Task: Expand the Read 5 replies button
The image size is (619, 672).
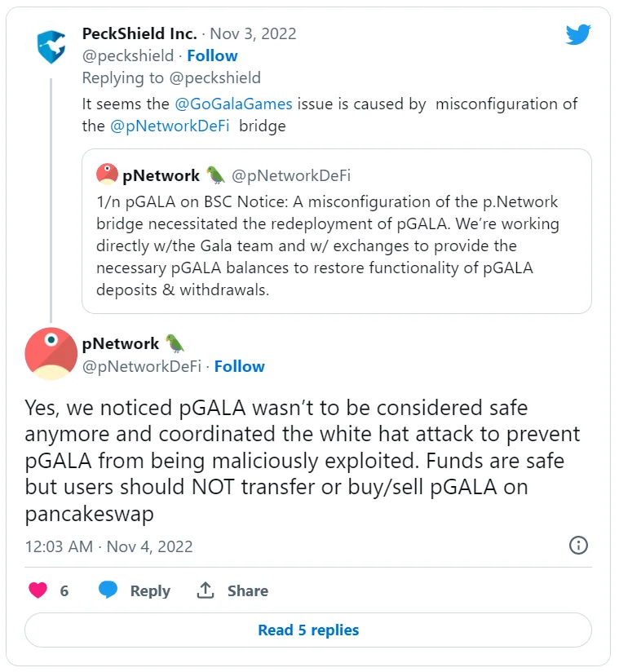Action: (308, 630)
